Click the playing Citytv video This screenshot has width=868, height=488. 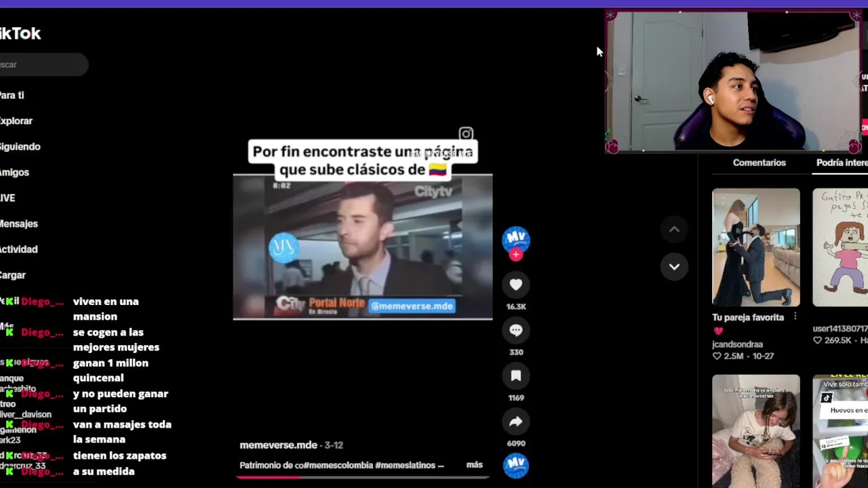click(363, 247)
